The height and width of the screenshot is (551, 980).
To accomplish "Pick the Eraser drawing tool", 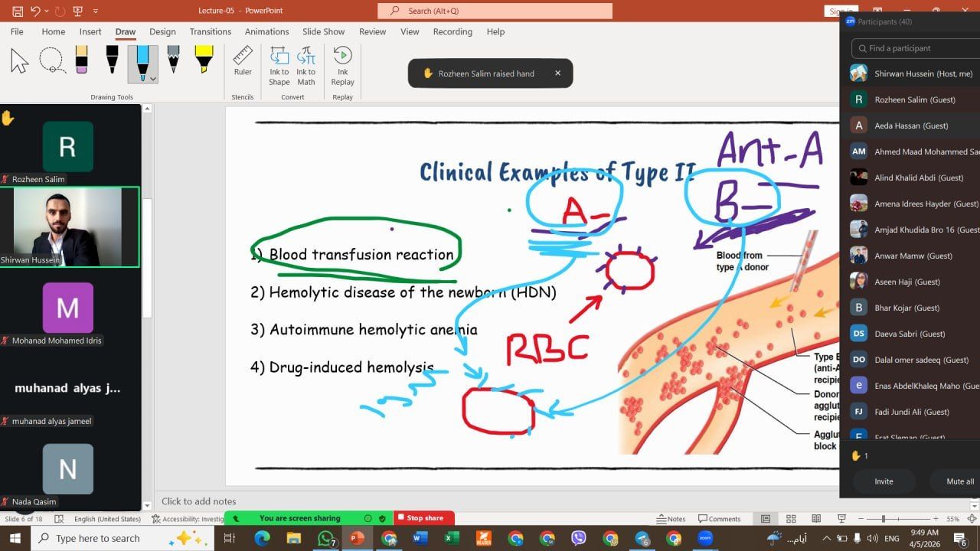I will coord(81,60).
